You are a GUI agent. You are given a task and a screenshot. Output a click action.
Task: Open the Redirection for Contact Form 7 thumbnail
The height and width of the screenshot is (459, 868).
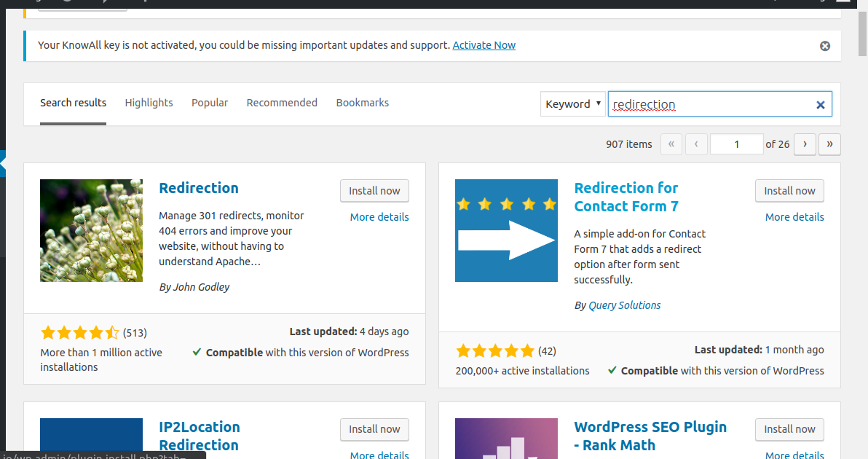click(x=507, y=230)
